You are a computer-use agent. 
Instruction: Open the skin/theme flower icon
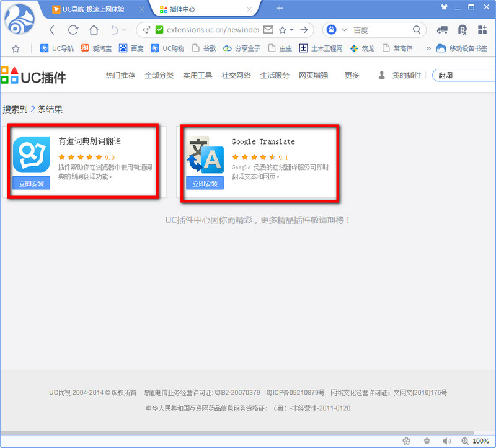tap(407, 440)
